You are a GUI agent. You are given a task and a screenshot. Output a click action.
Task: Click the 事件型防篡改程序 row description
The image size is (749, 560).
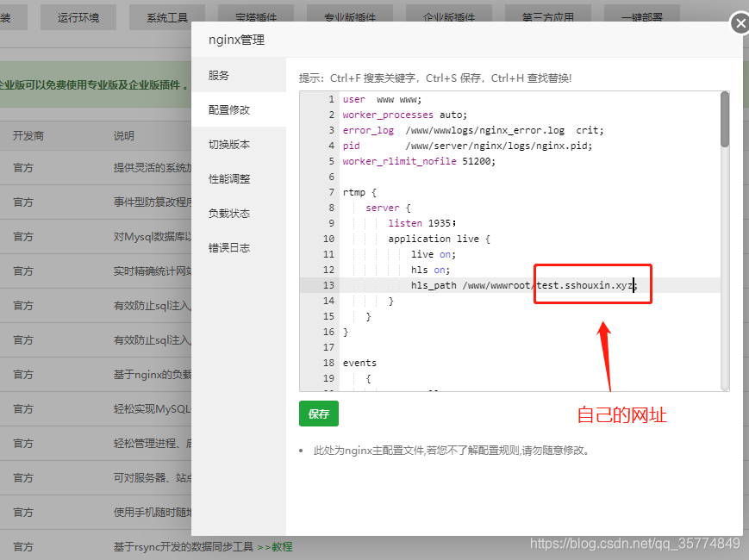pos(153,202)
